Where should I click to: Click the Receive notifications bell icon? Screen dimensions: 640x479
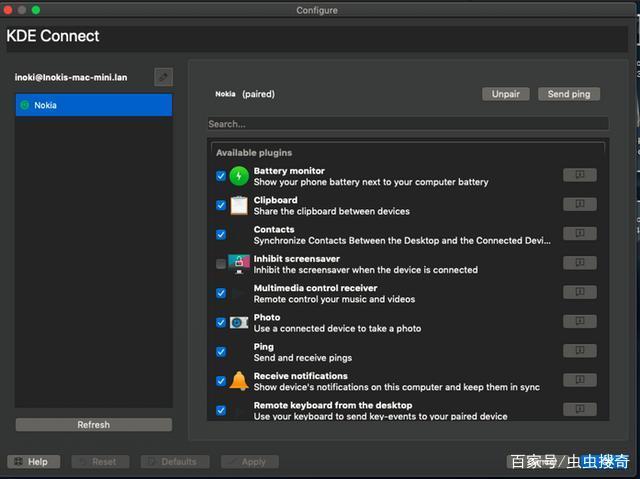tap(239, 381)
